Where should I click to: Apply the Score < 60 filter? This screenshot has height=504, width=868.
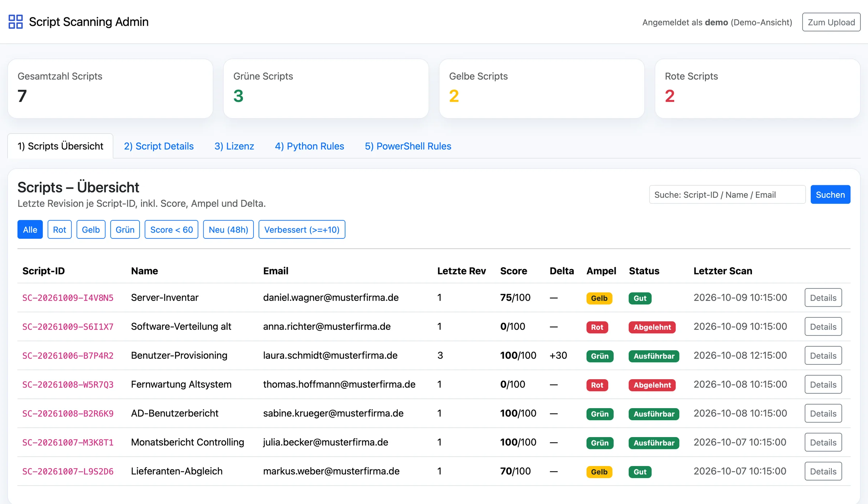click(x=171, y=229)
